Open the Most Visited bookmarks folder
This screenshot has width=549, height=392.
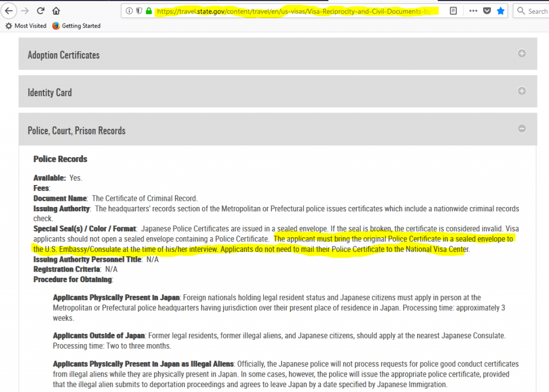(x=26, y=26)
